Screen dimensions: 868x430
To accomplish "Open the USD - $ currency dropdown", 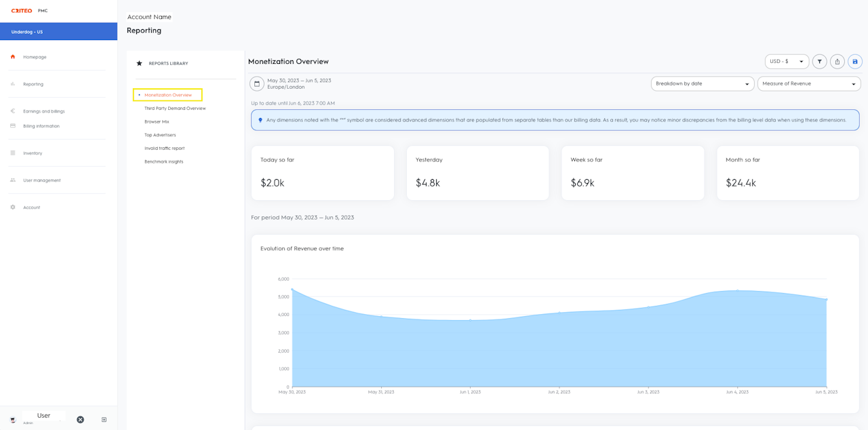I will coord(787,62).
